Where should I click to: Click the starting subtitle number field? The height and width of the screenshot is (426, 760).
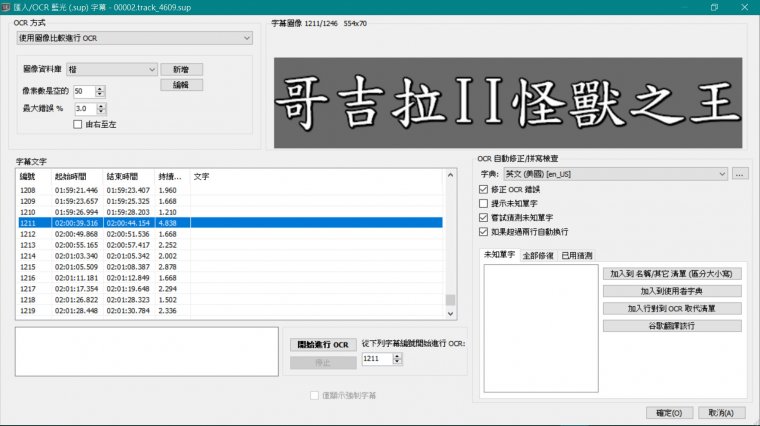pos(377,359)
